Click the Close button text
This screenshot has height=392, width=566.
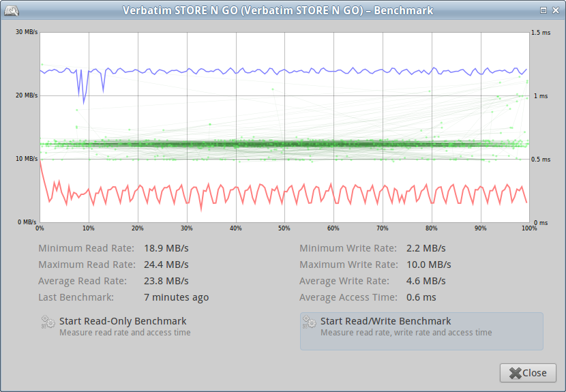tap(535, 373)
